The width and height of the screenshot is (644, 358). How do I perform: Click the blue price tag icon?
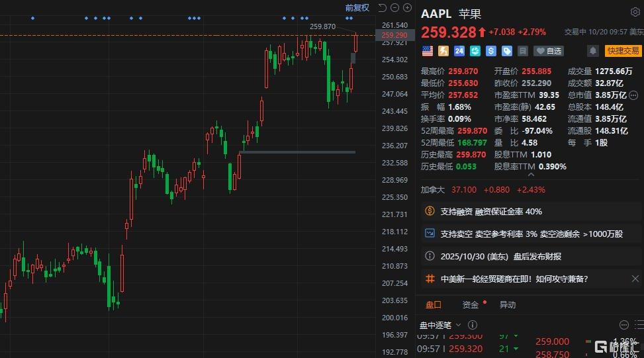tap(507, 51)
